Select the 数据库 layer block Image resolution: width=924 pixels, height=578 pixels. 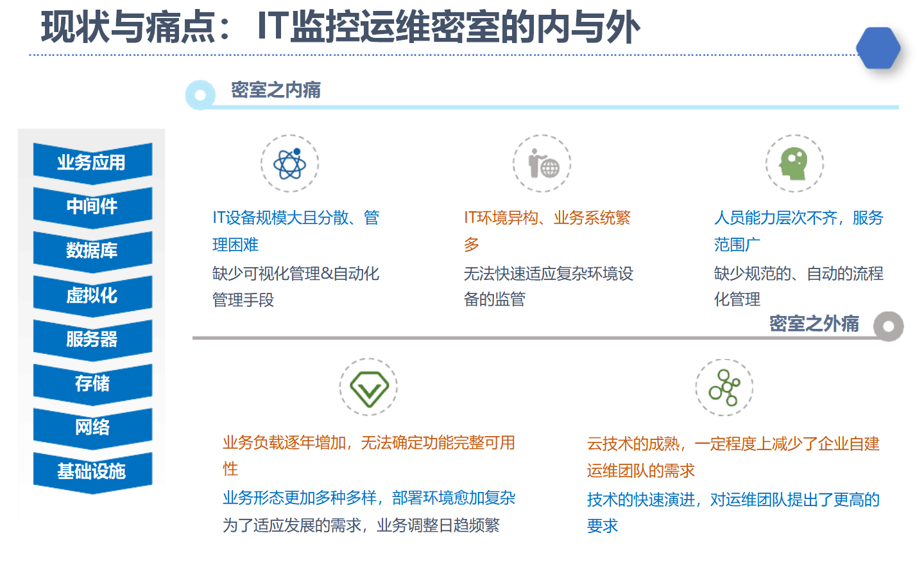92,251
